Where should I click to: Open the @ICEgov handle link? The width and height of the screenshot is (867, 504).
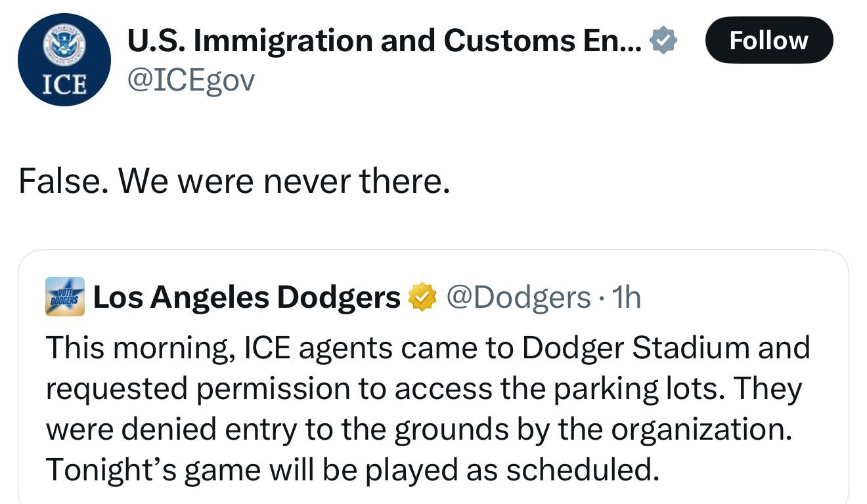point(190,81)
